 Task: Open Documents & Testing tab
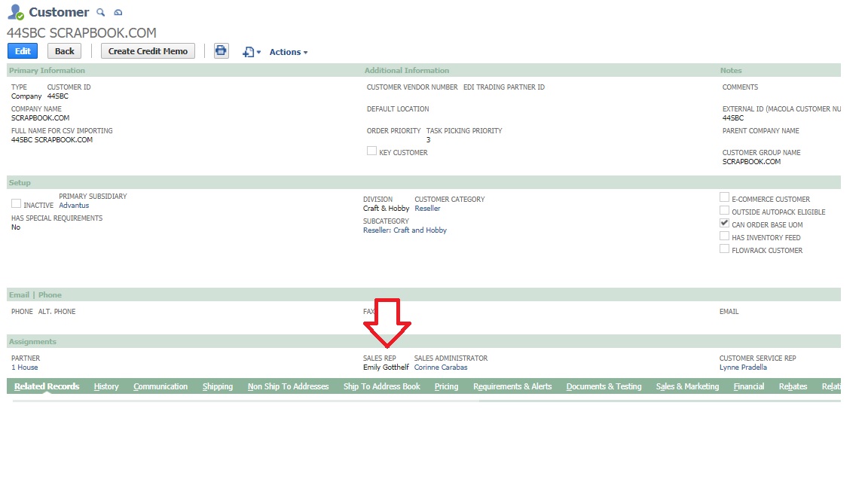pos(604,386)
